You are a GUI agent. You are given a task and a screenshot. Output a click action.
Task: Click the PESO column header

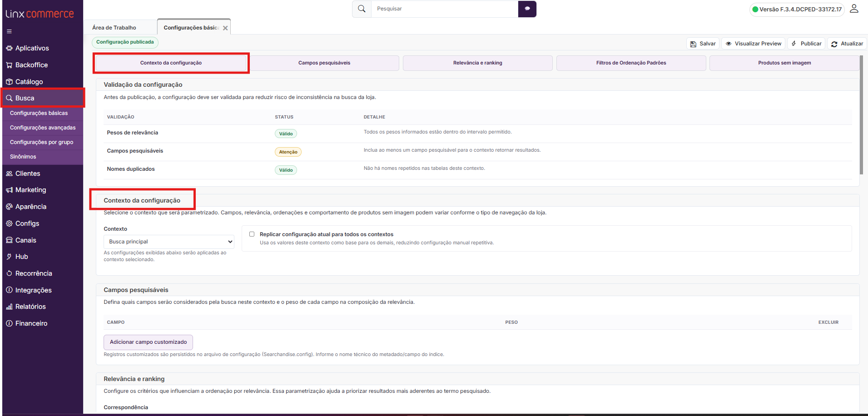pyautogui.click(x=511, y=322)
